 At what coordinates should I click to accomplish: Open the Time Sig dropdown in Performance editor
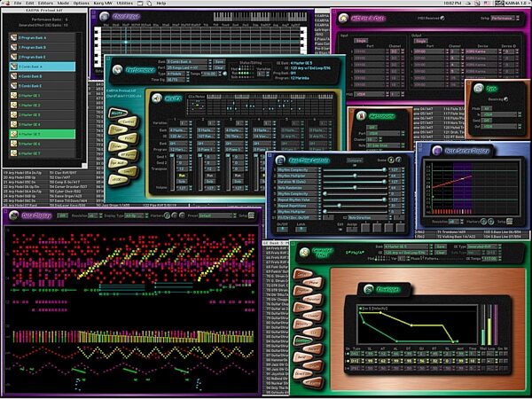tap(176, 80)
